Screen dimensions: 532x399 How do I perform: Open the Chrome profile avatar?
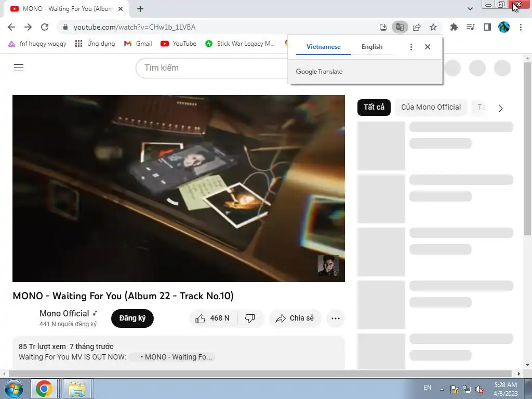[504, 27]
